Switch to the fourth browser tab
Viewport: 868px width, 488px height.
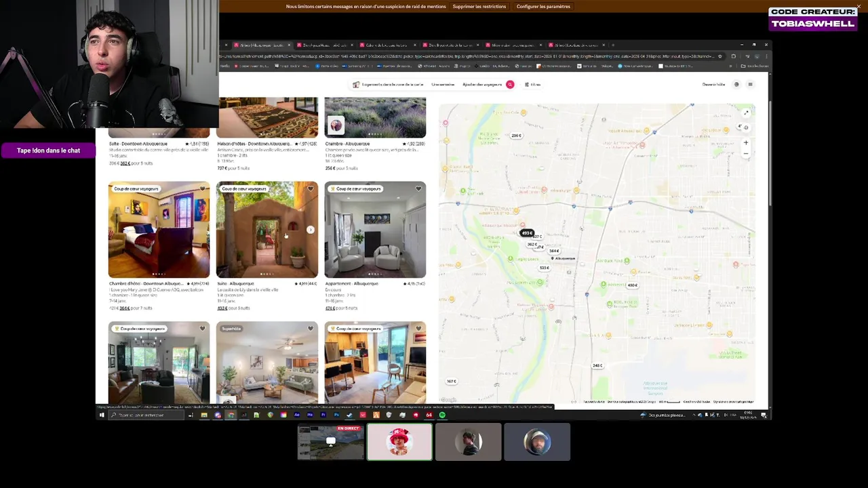450,45
